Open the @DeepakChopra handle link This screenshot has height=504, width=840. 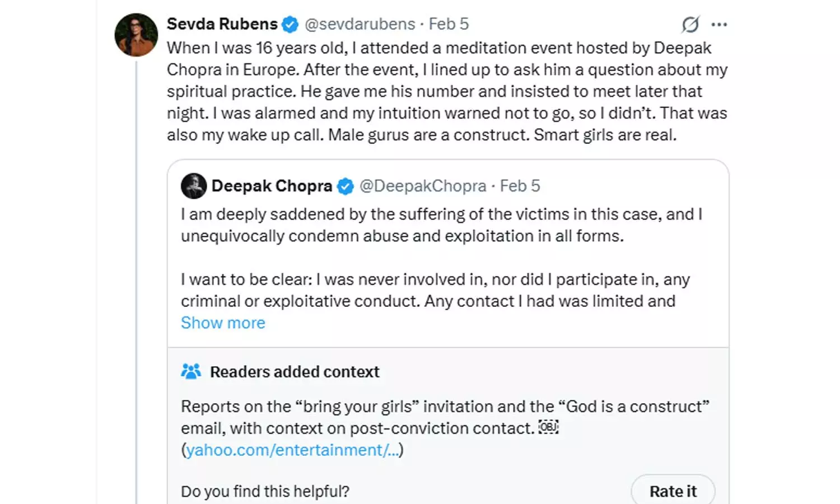[x=423, y=186]
